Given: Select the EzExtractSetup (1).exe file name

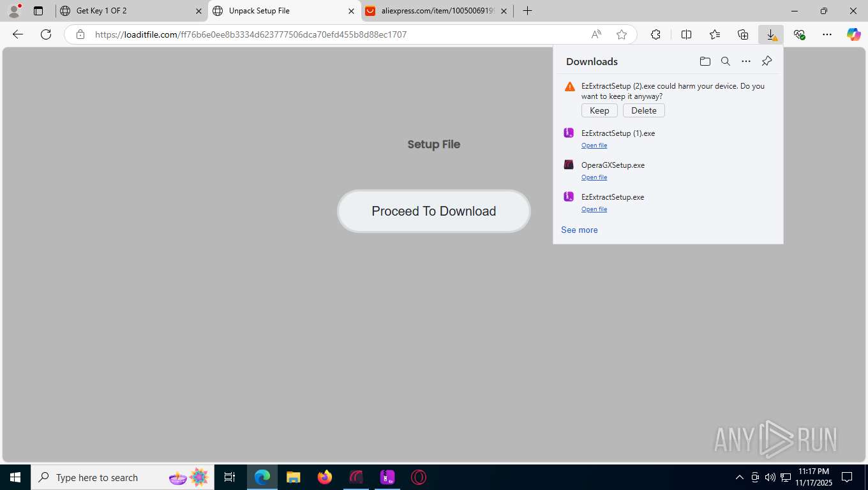Looking at the screenshot, I should [618, 133].
